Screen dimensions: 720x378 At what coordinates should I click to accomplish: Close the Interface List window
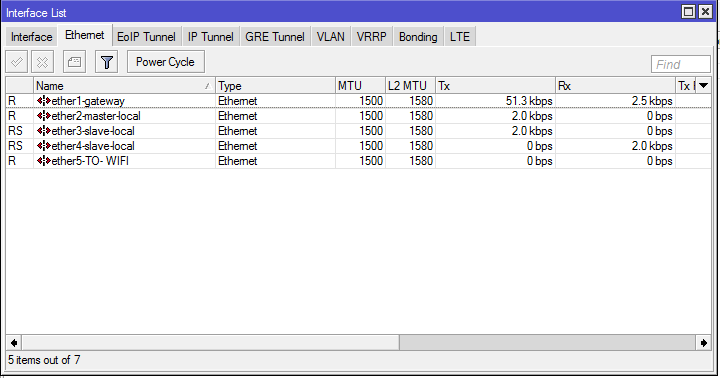click(x=705, y=11)
